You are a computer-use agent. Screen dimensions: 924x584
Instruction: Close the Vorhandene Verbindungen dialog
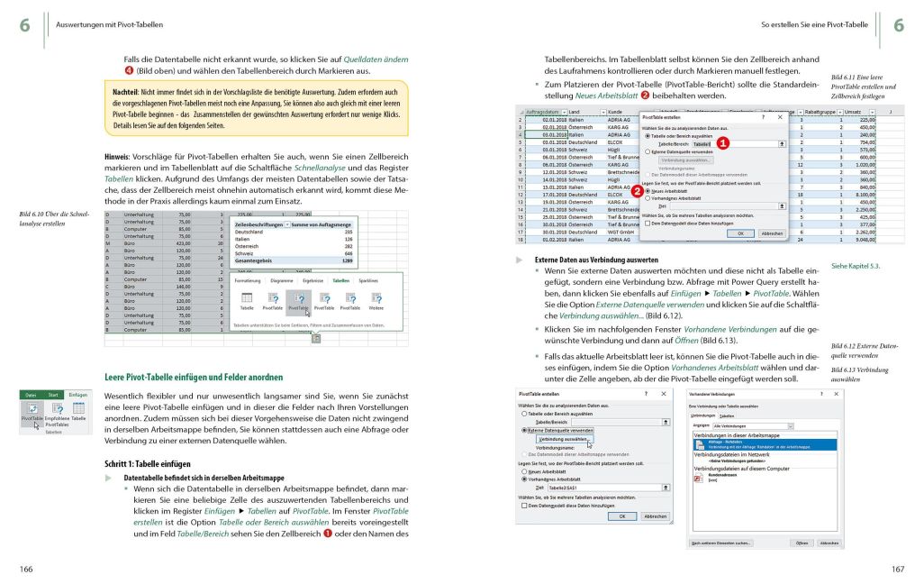[x=837, y=394]
